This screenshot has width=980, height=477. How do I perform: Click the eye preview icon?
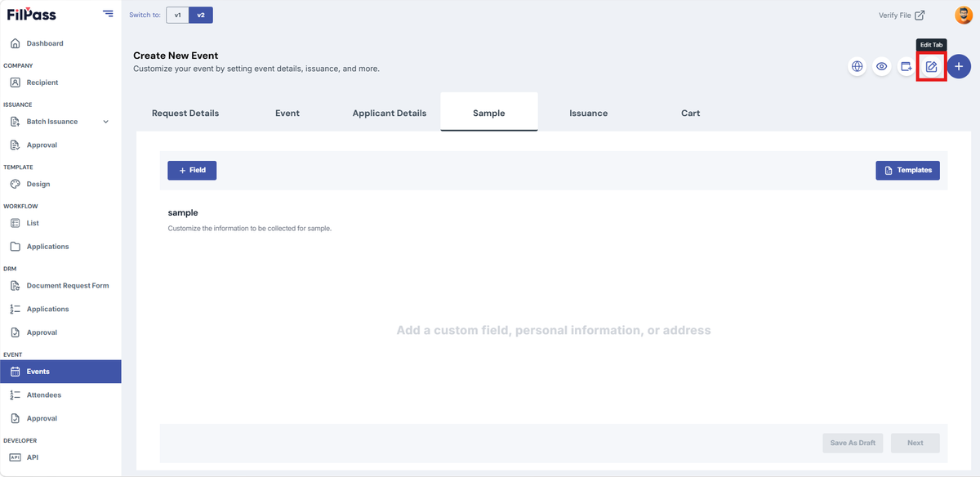(x=882, y=67)
